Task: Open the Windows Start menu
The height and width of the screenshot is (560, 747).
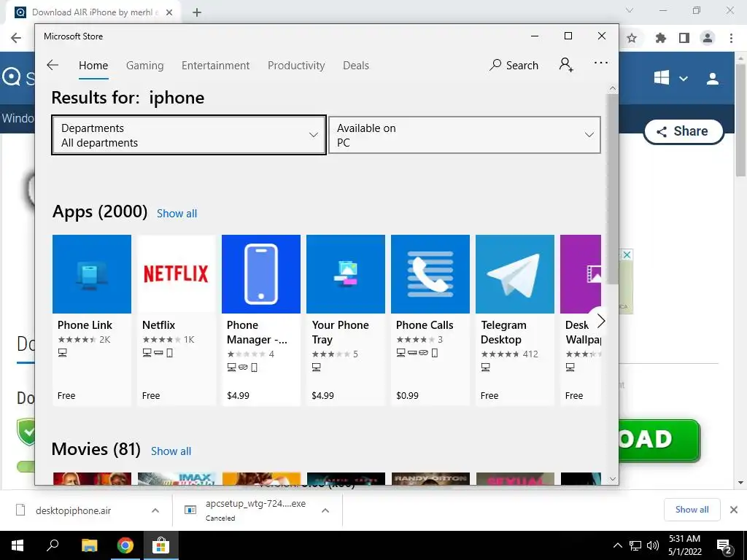Action: click(x=18, y=545)
